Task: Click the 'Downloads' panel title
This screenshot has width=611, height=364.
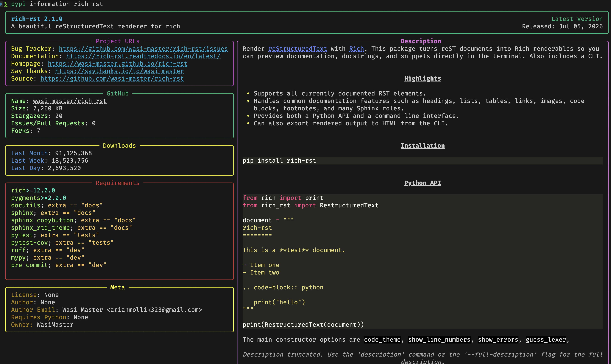Action: [x=119, y=146]
